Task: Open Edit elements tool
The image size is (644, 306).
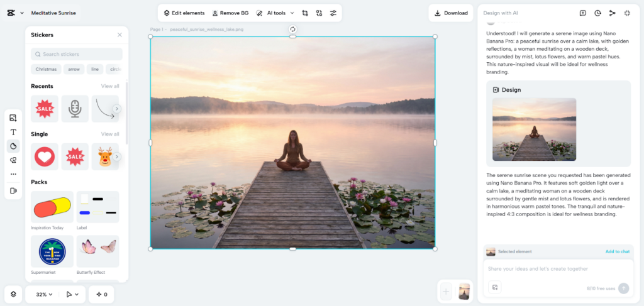Action: click(x=184, y=13)
